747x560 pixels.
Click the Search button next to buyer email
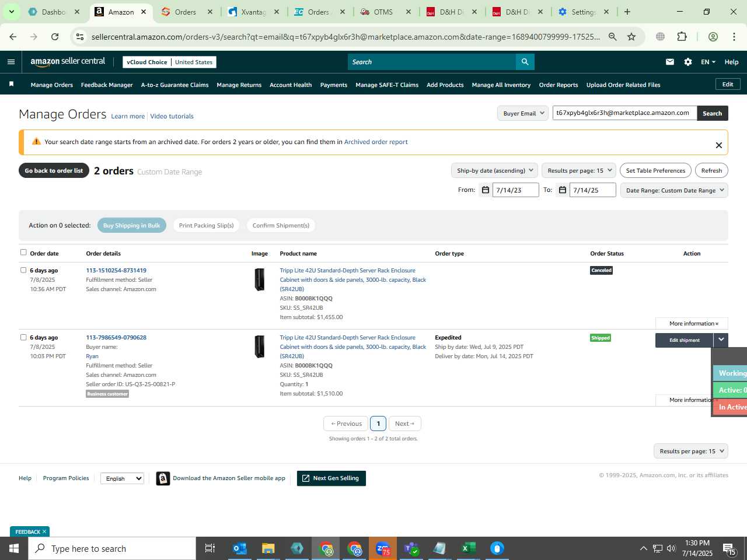pyautogui.click(x=713, y=113)
